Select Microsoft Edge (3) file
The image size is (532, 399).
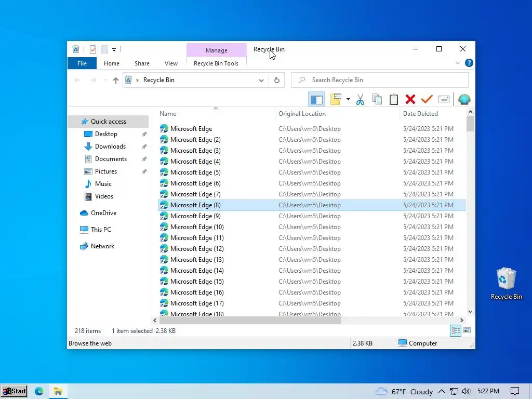pos(195,151)
